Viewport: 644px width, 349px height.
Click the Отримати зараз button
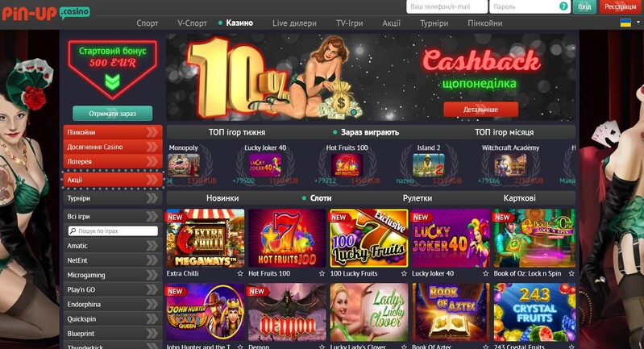pyautogui.click(x=113, y=114)
